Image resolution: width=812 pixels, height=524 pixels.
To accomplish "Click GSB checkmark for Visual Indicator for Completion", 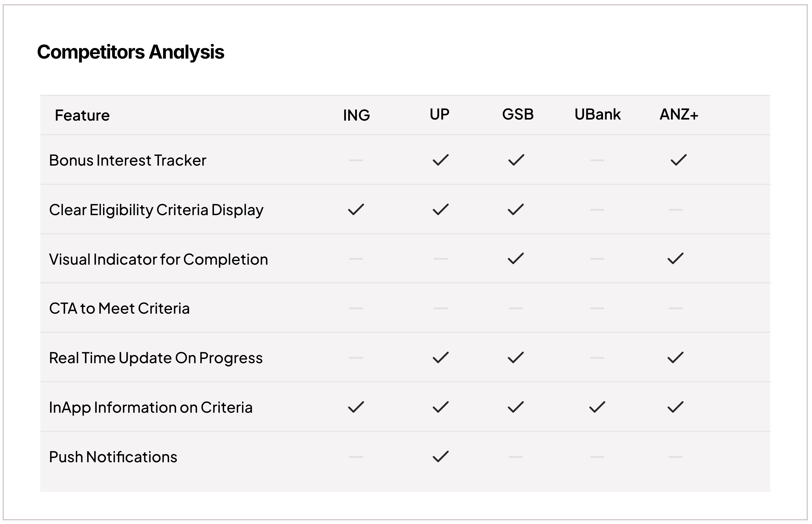I will click(x=516, y=259).
